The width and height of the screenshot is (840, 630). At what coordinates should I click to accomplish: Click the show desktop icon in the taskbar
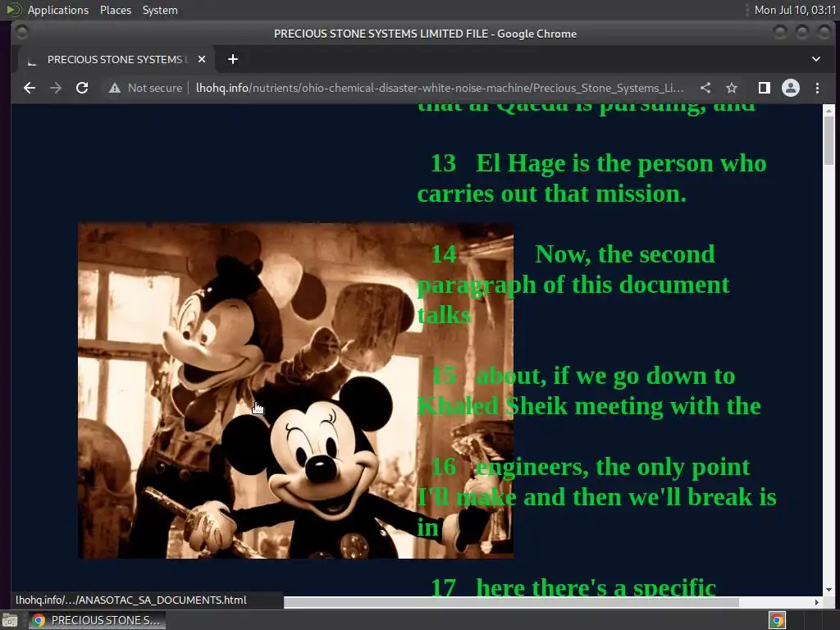10,620
